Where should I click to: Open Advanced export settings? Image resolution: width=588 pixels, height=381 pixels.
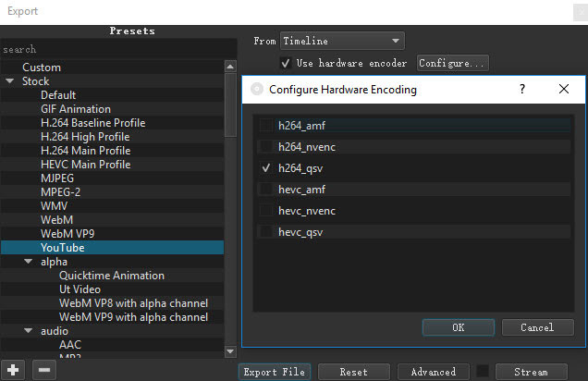pyautogui.click(x=433, y=372)
